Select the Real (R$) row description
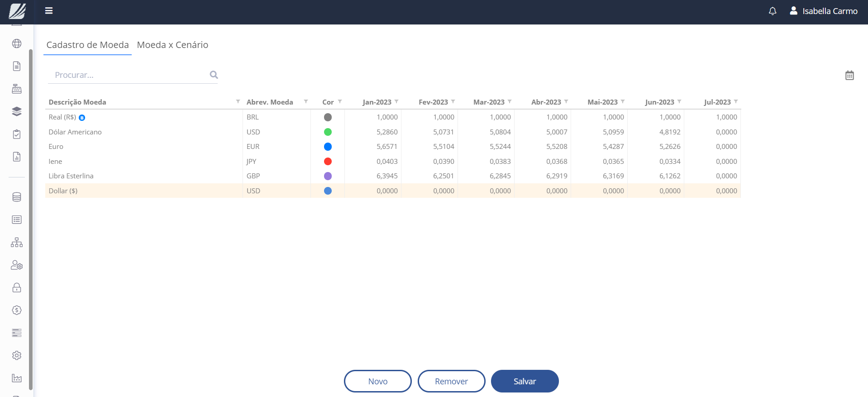Screen dimensions: 868x397 point(144,117)
